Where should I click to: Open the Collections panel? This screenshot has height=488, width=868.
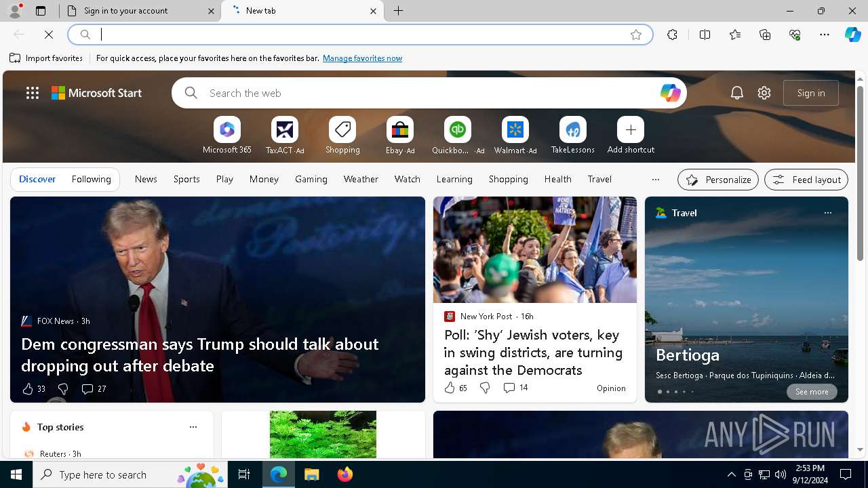coord(765,35)
